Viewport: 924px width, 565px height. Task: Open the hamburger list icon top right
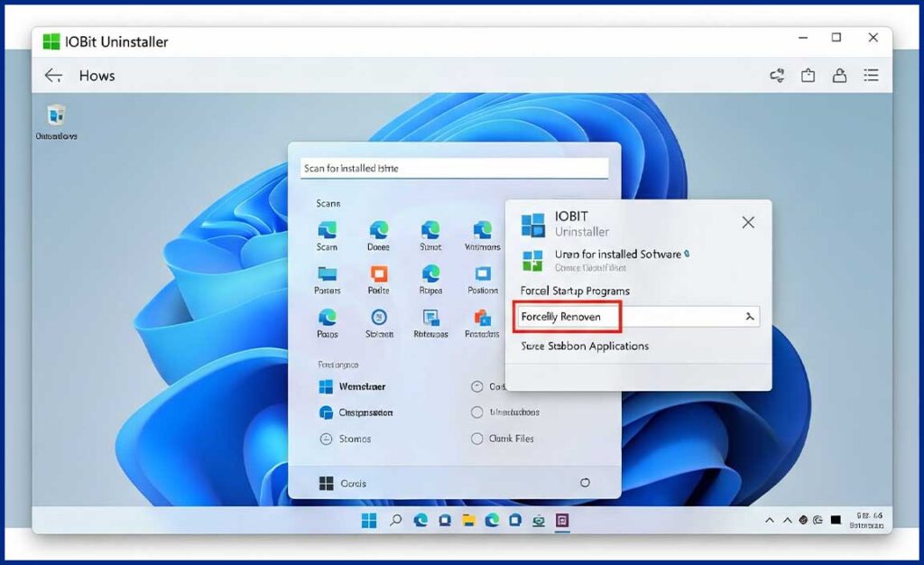click(x=871, y=76)
